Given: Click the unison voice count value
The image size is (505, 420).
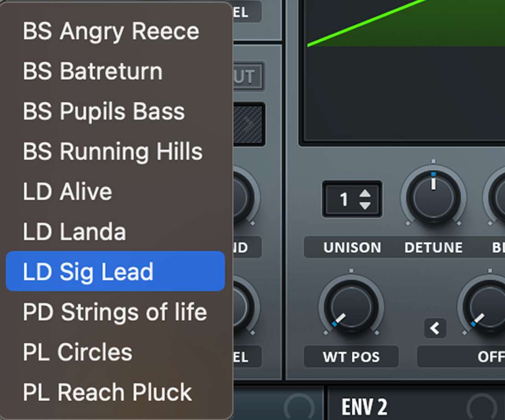Looking at the screenshot, I should [344, 199].
